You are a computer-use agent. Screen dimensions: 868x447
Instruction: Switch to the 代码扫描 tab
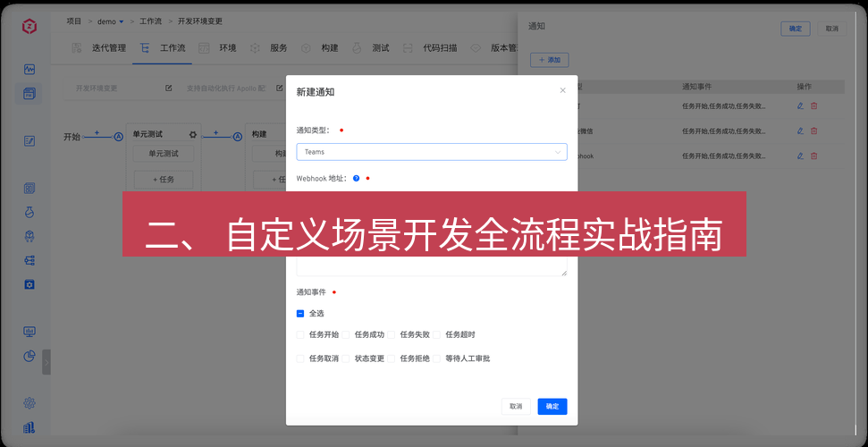coord(430,48)
